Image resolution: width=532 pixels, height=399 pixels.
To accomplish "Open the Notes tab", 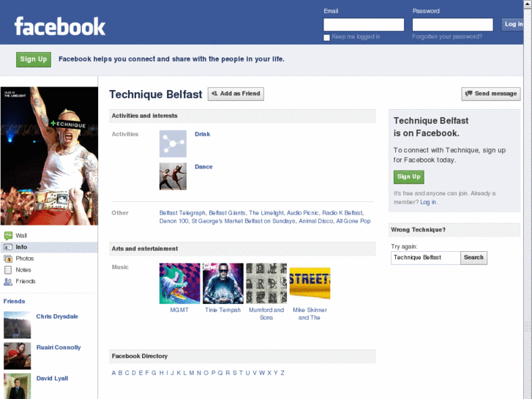I will point(49,270).
